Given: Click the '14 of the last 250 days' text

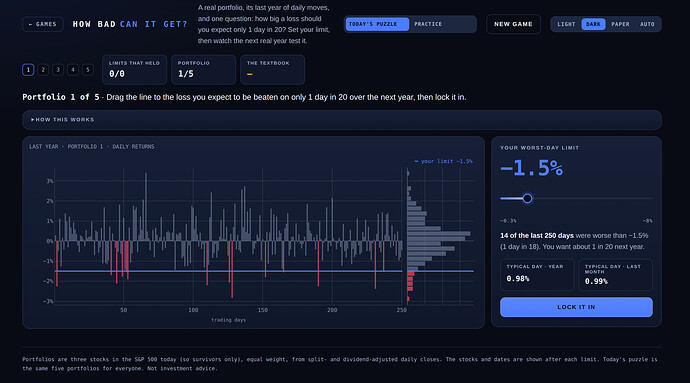Looking at the screenshot, I should coord(536,236).
